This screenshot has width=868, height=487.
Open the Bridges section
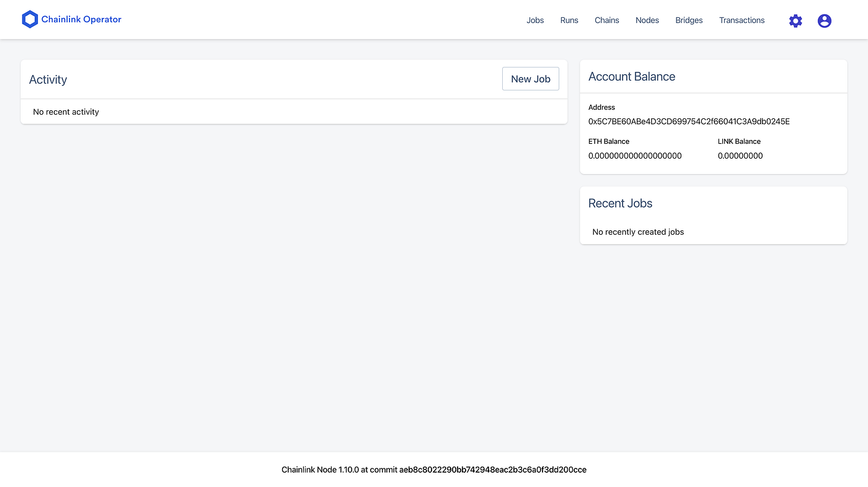pos(689,20)
